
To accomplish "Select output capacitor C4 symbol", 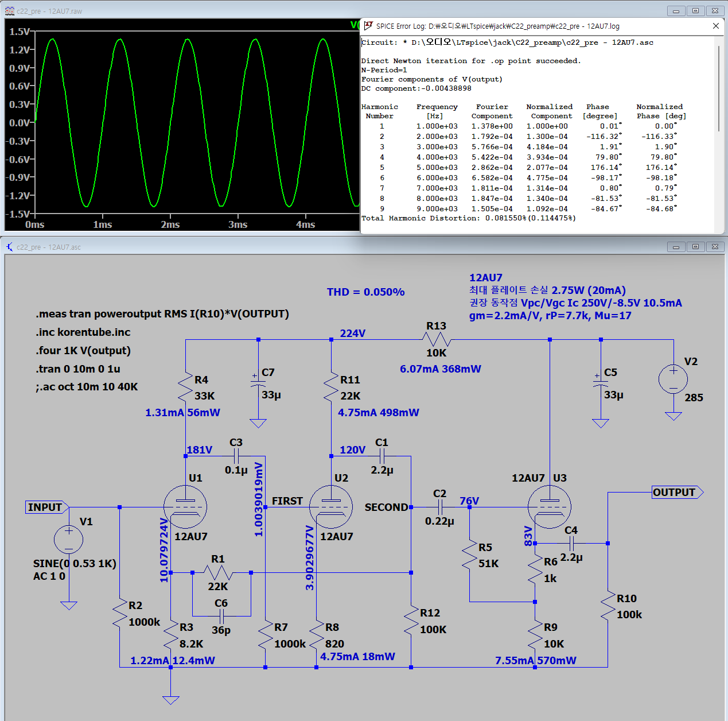I will coord(571,543).
